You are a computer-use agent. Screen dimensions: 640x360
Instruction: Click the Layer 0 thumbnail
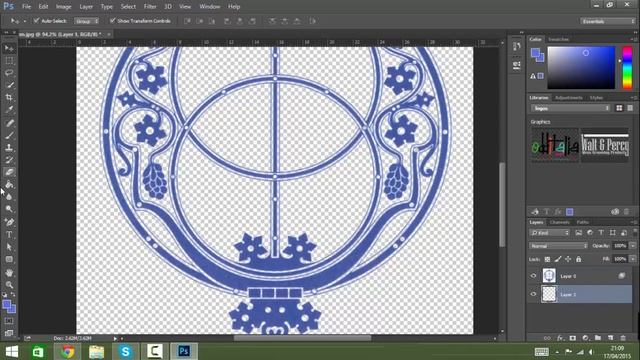click(549, 276)
